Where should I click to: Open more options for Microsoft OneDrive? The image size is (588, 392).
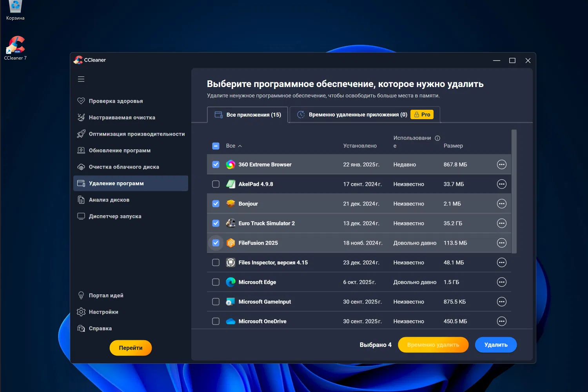click(502, 321)
